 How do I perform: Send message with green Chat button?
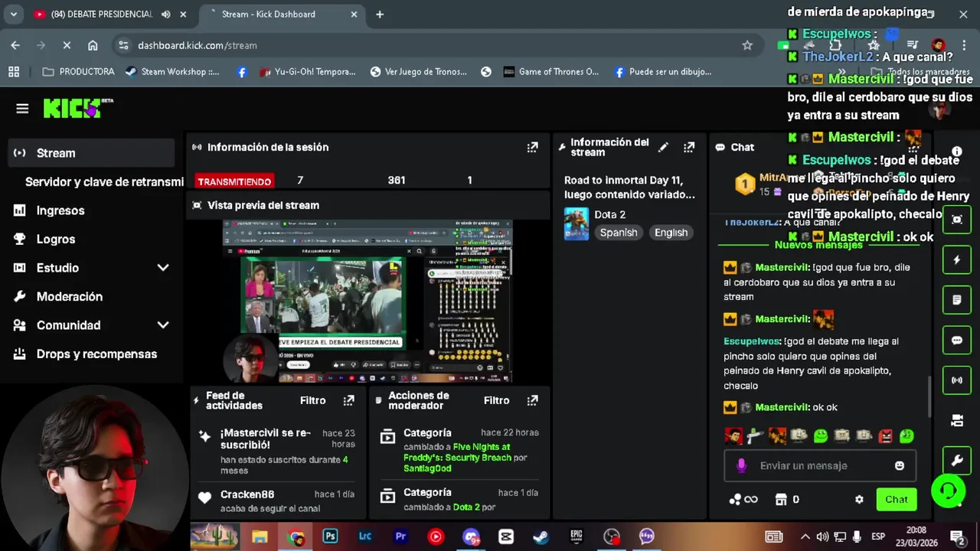point(896,499)
